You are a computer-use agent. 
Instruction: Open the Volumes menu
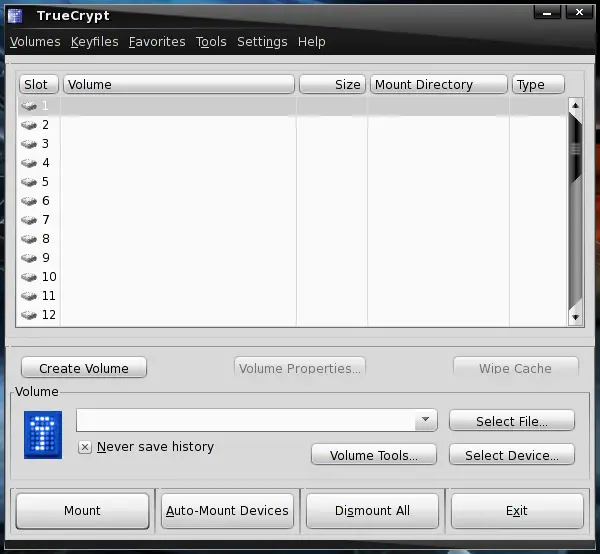click(35, 42)
